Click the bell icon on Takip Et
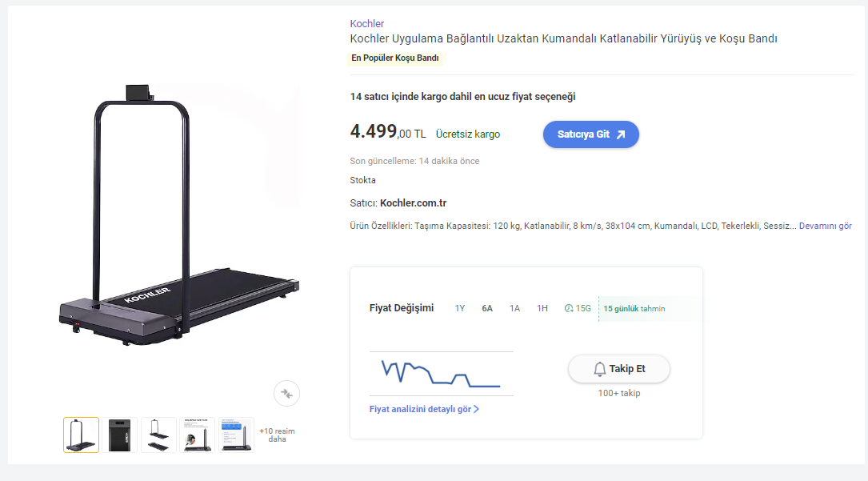The height and width of the screenshot is (481, 868). [x=599, y=369]
